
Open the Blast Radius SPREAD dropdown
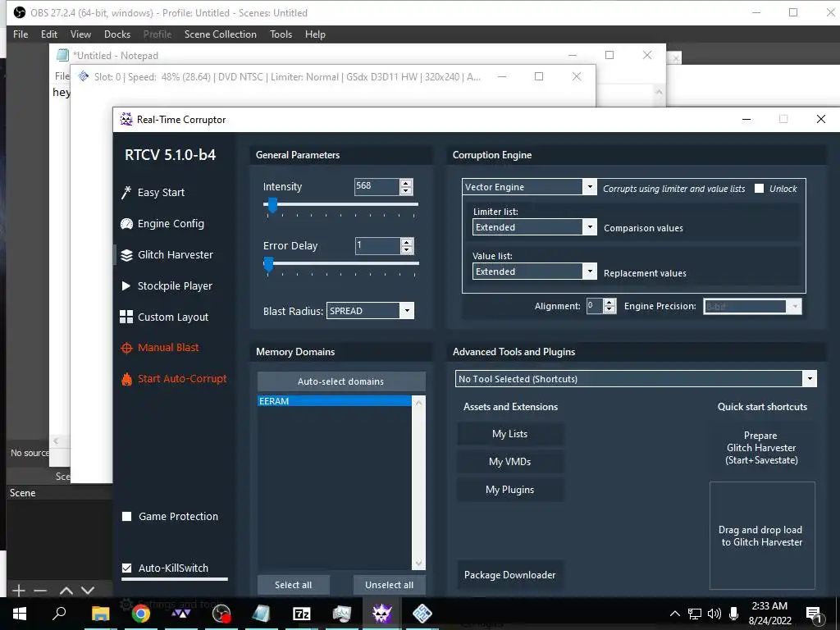[407, 311]
